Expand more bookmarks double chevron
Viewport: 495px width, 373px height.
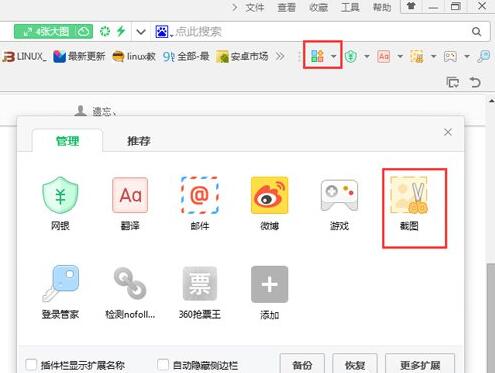(280, 56)
